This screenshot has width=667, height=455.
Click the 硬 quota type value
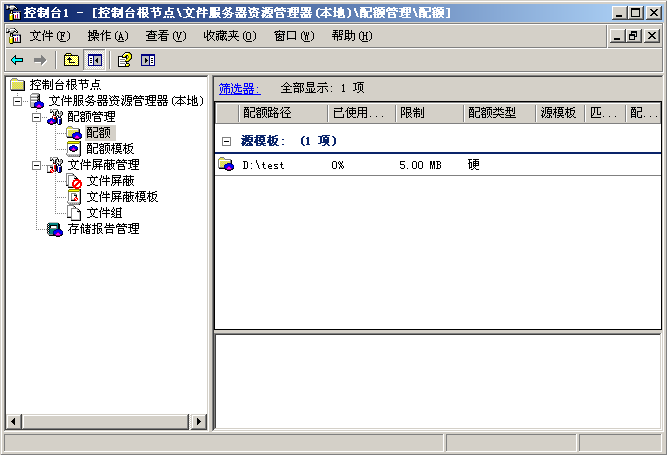(x=473, y=165)
